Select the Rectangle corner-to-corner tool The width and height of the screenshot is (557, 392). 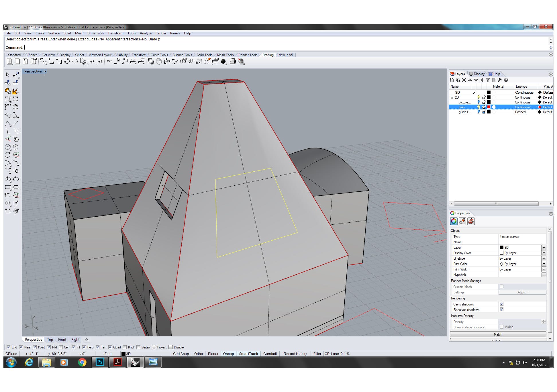coord(8,187)
